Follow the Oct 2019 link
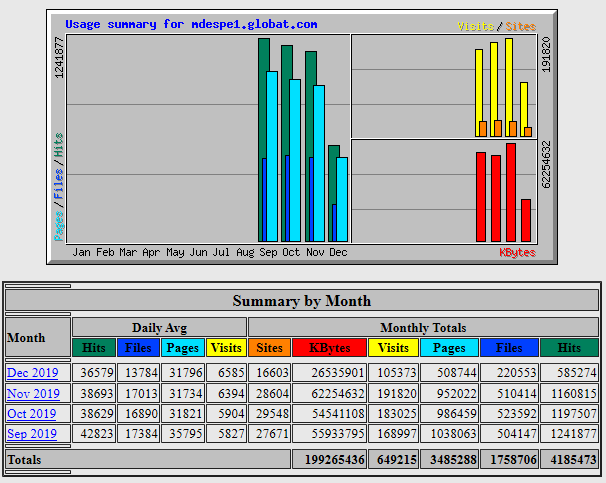This screenshot has width=606, height=483. click(33, 413)
